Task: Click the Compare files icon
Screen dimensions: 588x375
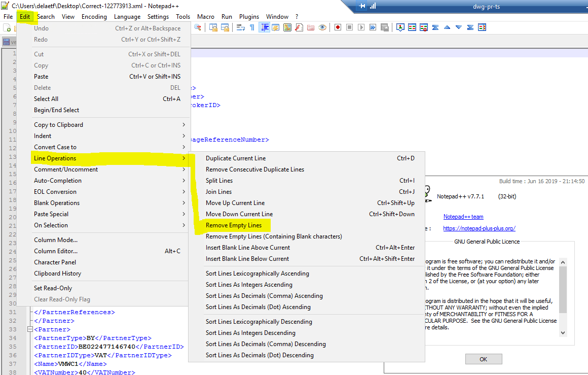Action: tap(412, 27)
